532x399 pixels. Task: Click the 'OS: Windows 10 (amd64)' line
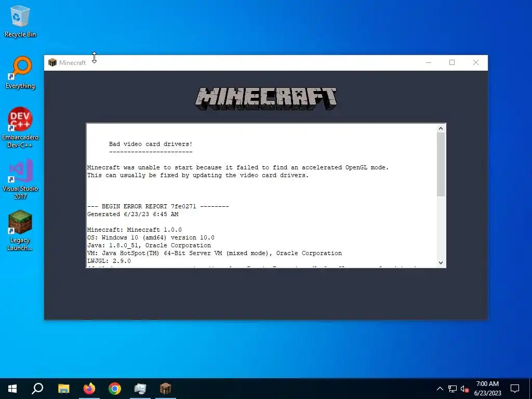tap(151, 237)
